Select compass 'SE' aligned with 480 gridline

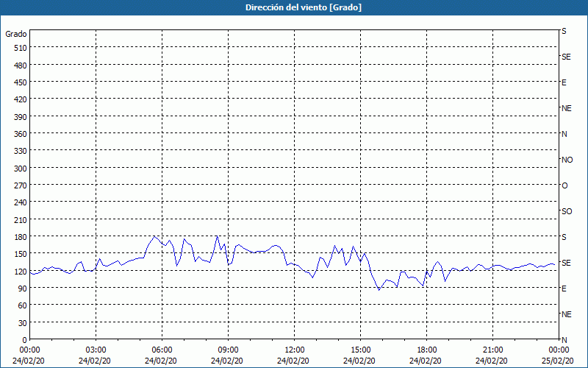(566, 57)
